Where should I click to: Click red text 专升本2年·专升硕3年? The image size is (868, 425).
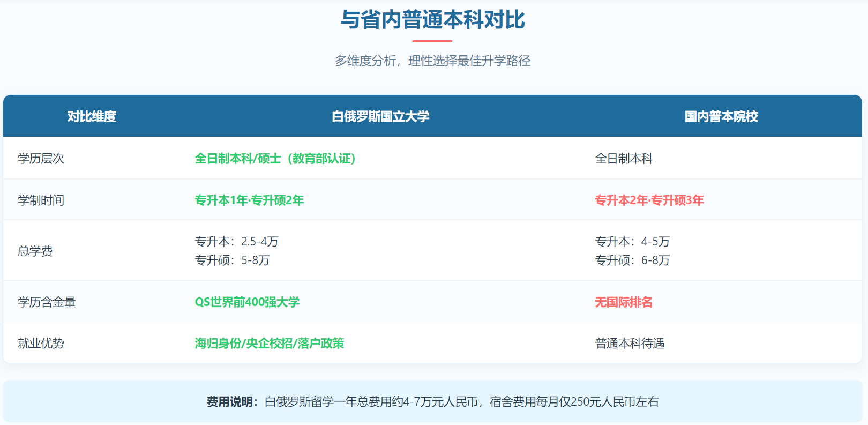649,200
